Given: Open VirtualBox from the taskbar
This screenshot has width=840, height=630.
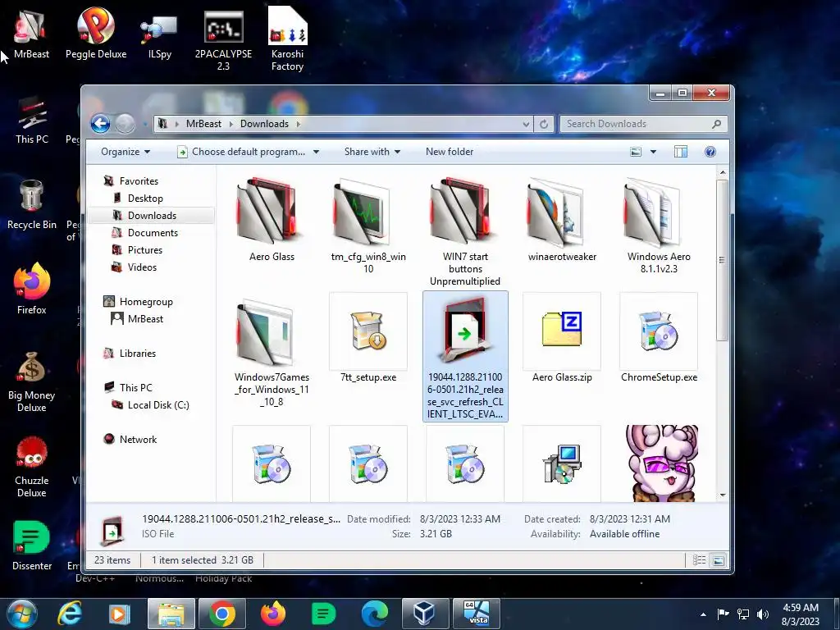Looking at the screenshot, I should point(424,614).
